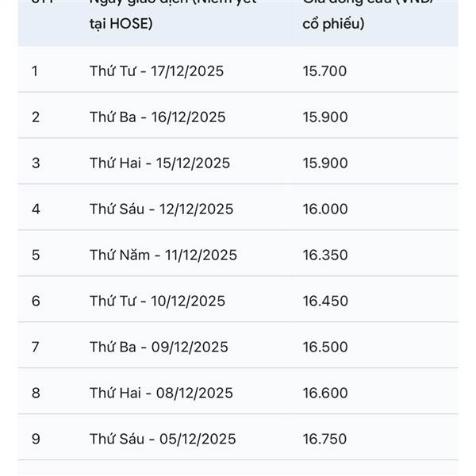Select the 15.900 price for 15/12/2025
Image resolution: width=476 pixels, height=476 pixels.
pyautogui.click(x=324, y=163)
